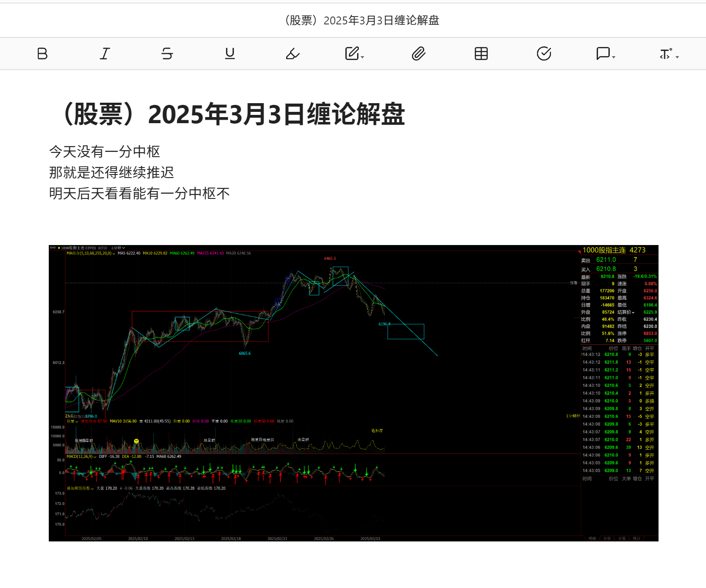Place cursor in line '那就是还得继续推迟'

[x=111, y=172]
